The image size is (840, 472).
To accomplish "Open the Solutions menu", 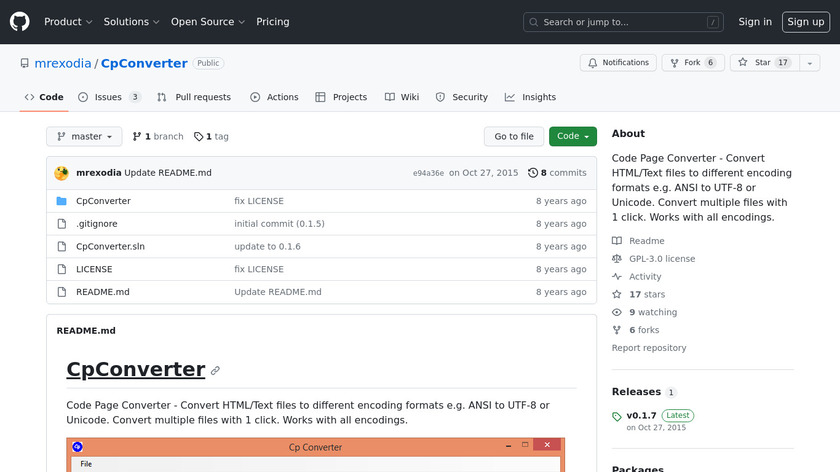I will click(x=131, y=22).
